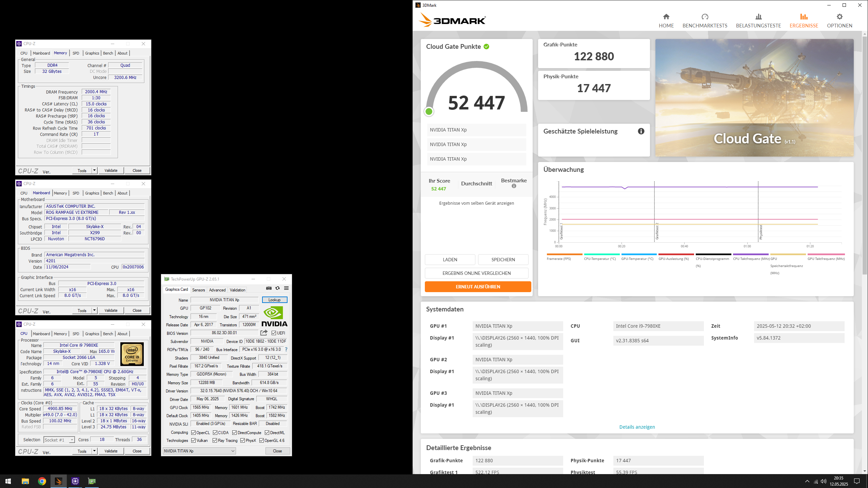Open volume control in system tray
This screenshot has height=488, width=868.
pos(824,481)
